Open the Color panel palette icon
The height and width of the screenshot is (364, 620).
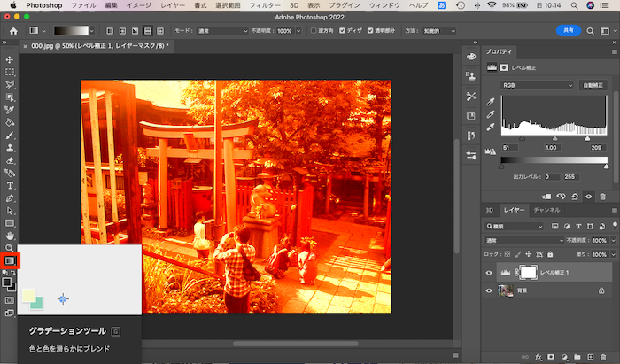point(471,57)
